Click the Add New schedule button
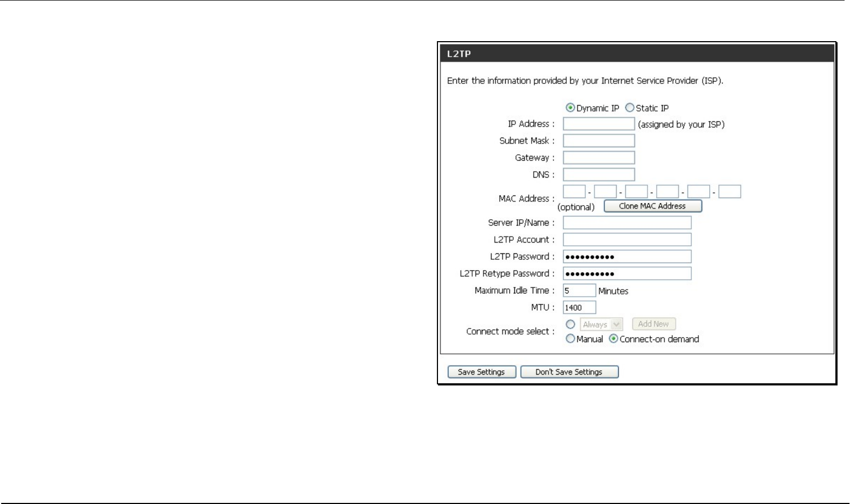The width and height of the screenshot is (850, 504). 653,324
